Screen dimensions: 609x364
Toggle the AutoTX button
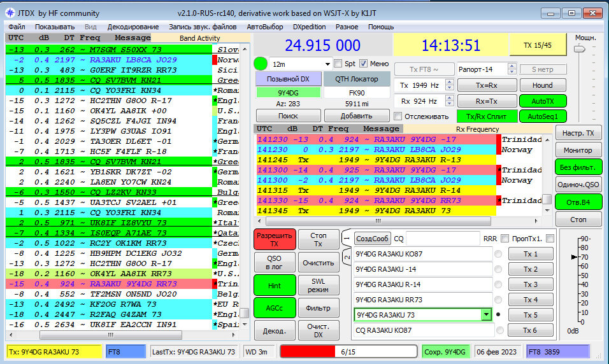tap(543, 101)
